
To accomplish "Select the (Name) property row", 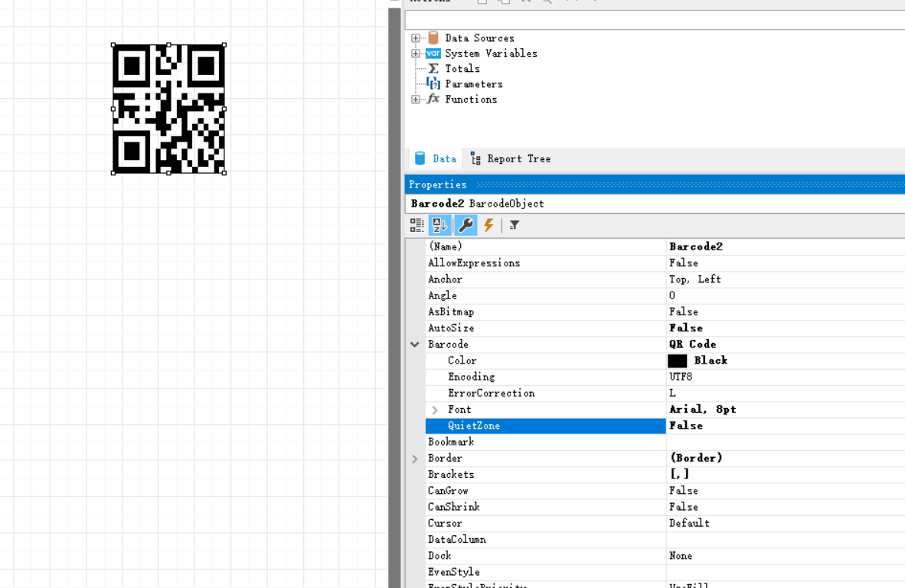I will 545,247.
